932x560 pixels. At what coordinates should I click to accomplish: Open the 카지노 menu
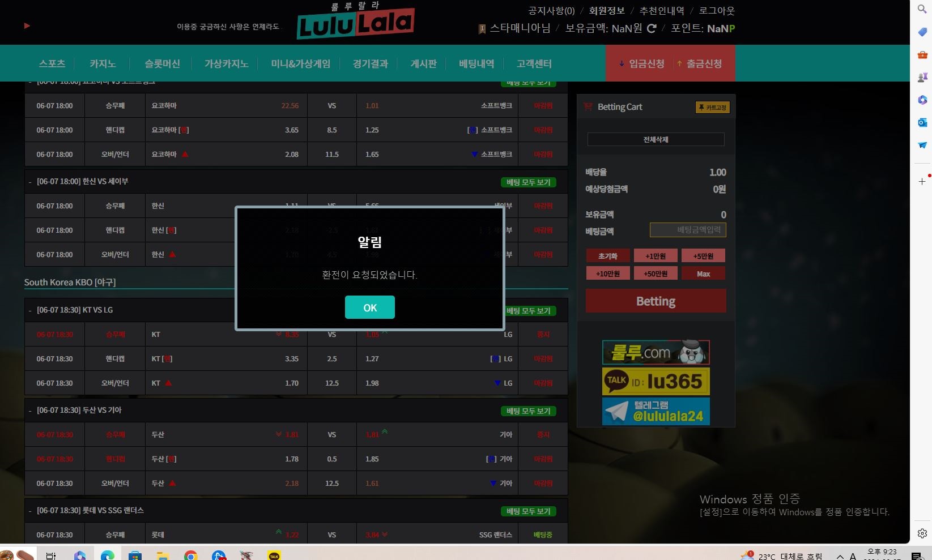[103, 63]
